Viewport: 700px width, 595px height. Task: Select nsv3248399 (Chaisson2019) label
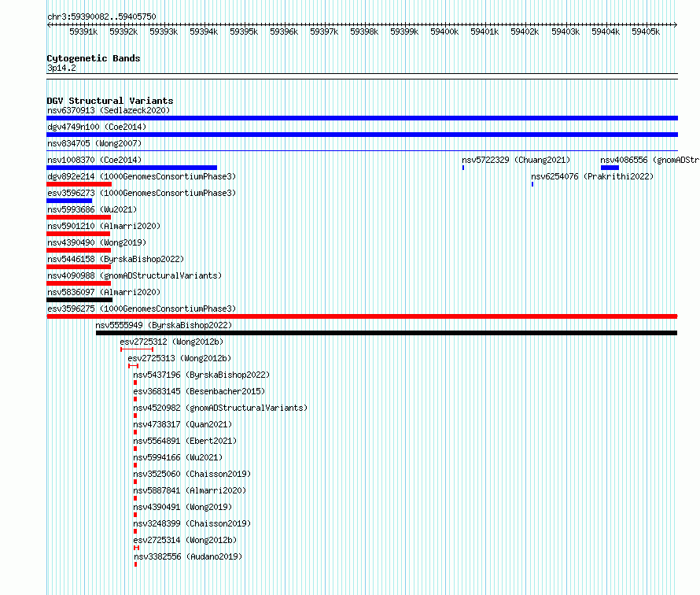192,523
